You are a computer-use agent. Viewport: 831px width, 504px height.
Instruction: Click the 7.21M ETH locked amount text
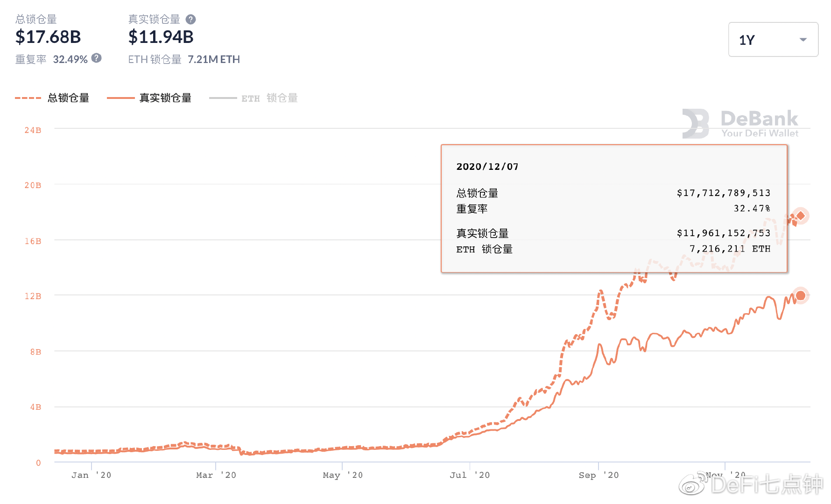214,59
